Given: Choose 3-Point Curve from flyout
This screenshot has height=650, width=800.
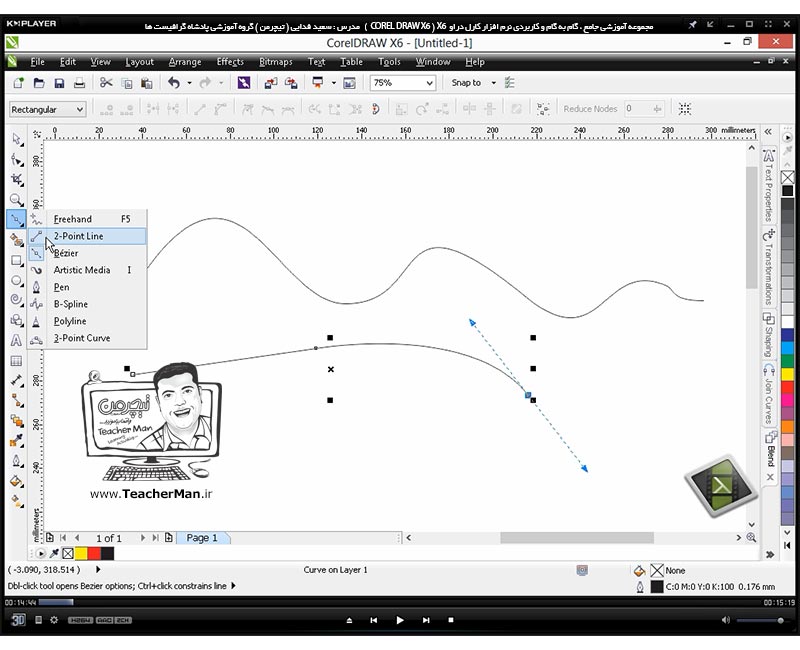Looking at the screenshot, I should (87, 338).
